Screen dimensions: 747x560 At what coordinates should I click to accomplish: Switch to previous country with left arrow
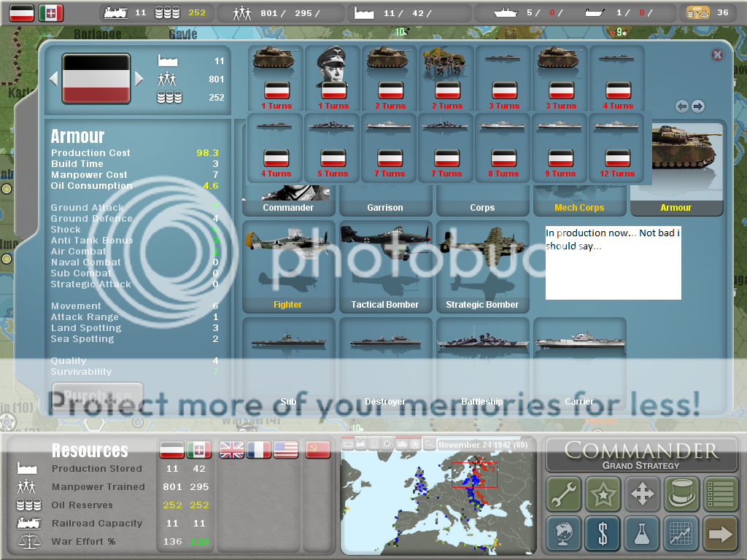tap(53, 78)
